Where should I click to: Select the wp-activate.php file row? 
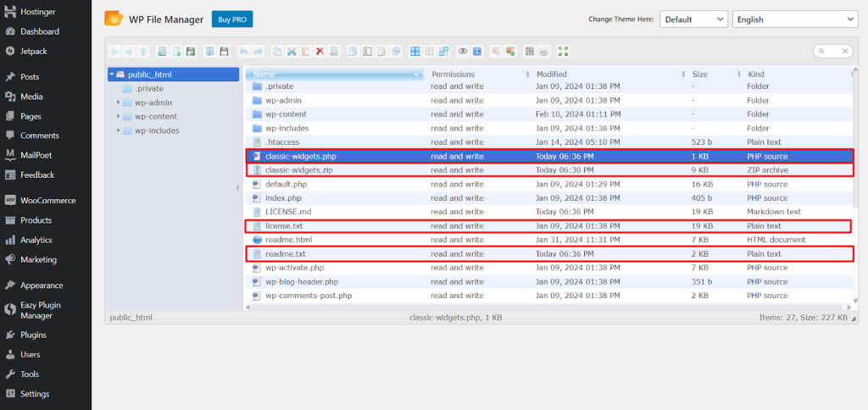(x=549, y=268)
